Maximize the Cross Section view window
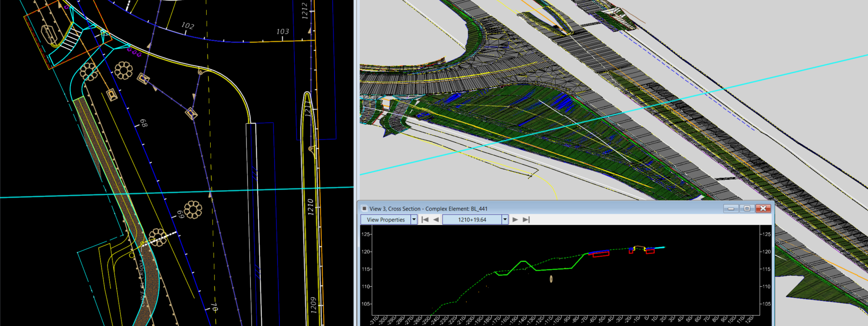 pyautogui.click(x=747, y=209)
